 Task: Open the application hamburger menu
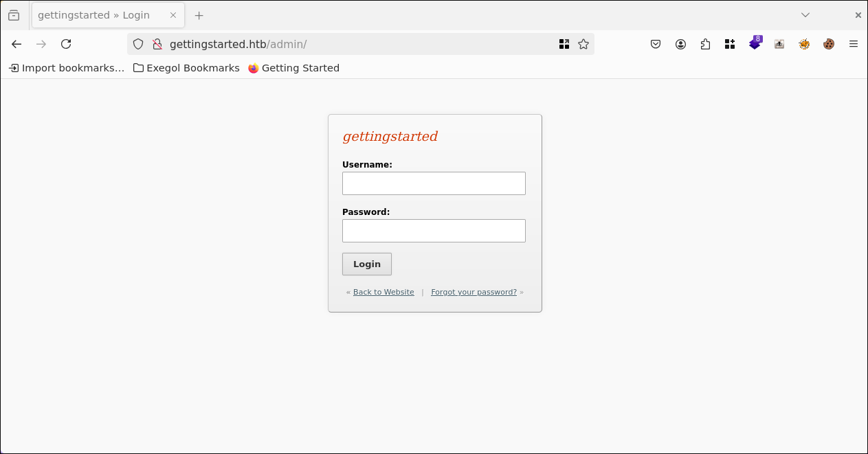click(854, 44)
